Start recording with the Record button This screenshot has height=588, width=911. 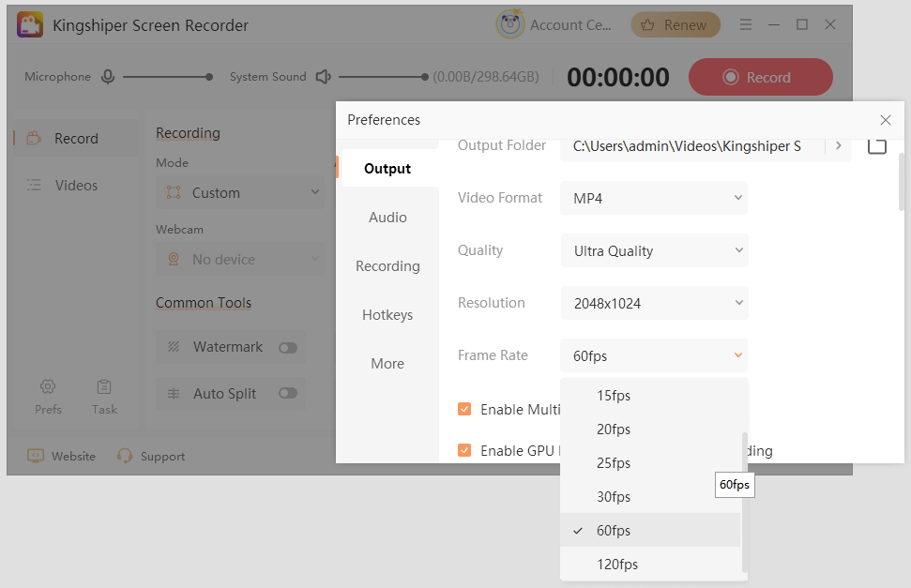761,77
